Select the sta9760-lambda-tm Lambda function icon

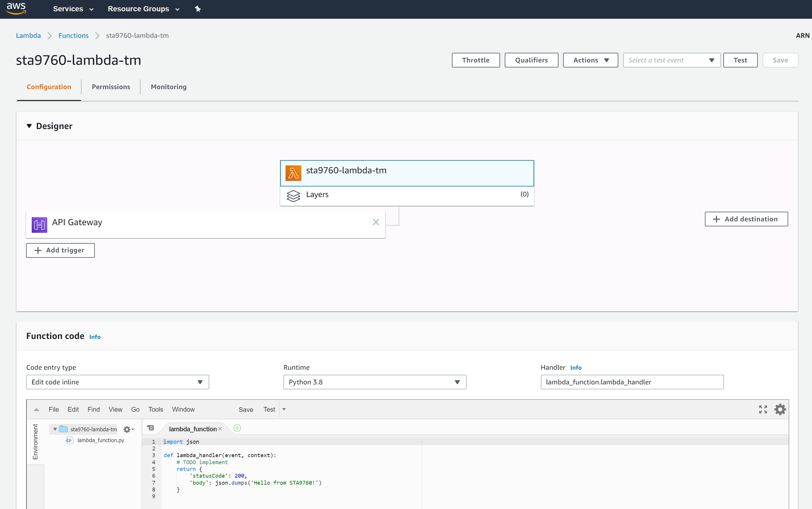pyautogui.click(x=293, y=173)
